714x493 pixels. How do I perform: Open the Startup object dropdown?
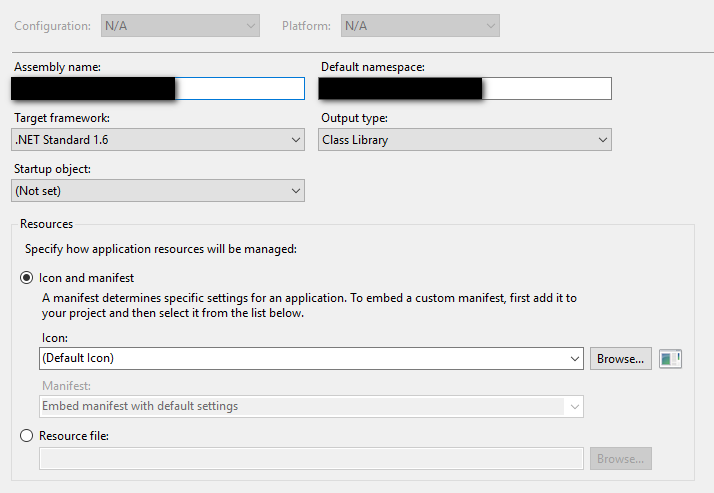click(158, 191)
